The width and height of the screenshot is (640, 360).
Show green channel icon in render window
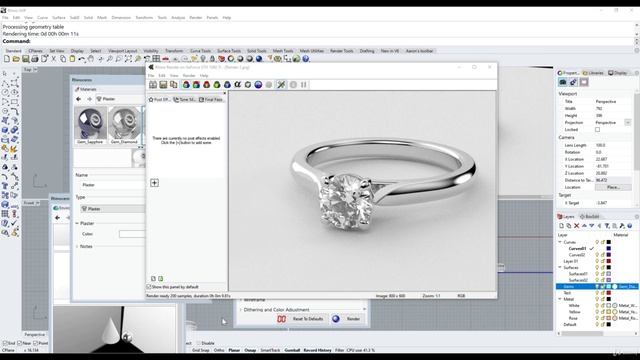point(217,84)
